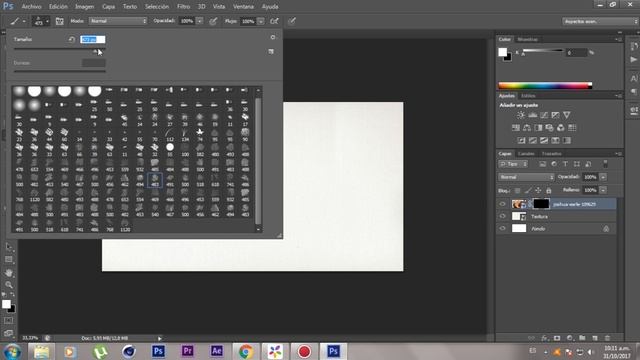Switch to the Canales tab
This screenshot has width=640, height=360.
526,154
